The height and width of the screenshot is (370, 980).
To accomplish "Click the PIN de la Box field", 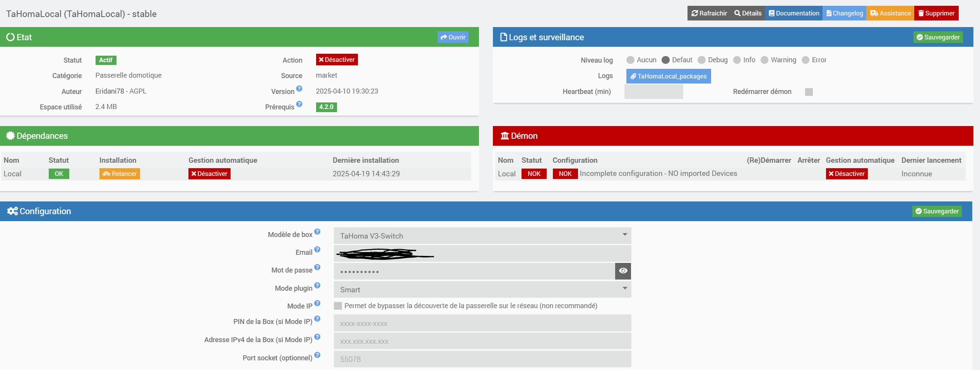I will (482, 323).
